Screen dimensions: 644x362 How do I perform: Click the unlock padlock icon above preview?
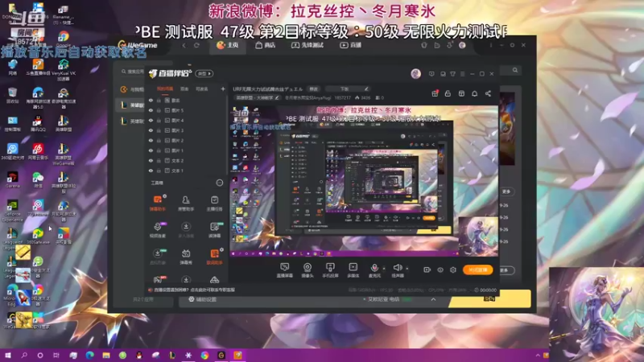coord(448,93)
